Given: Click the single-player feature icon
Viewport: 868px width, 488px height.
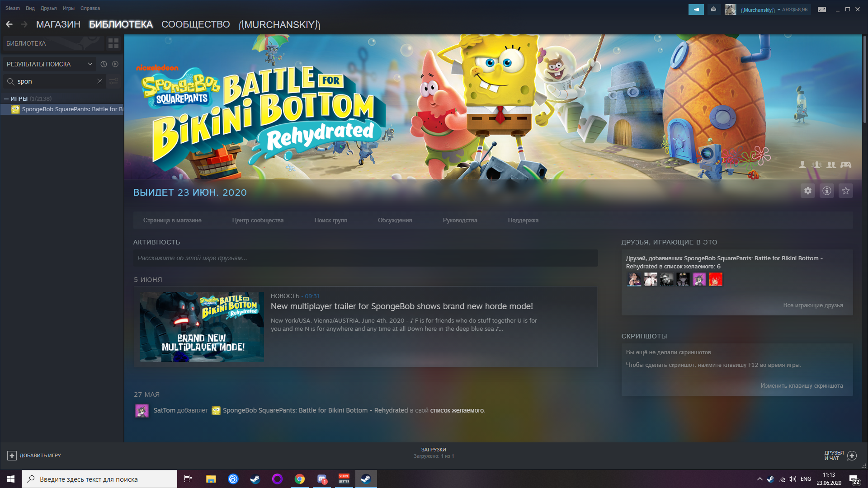Looking at the screenshot, I should 802,165.
